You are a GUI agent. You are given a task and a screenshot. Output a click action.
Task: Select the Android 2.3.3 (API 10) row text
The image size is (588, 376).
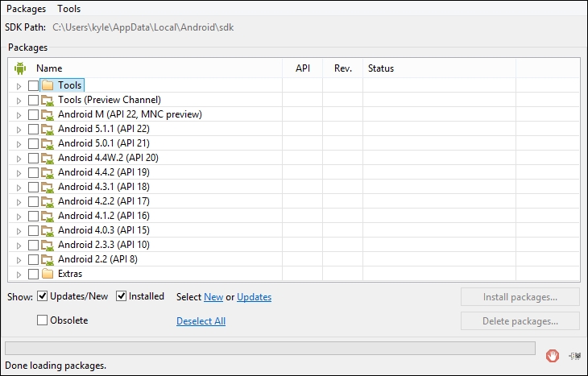[x=103, y=245]
